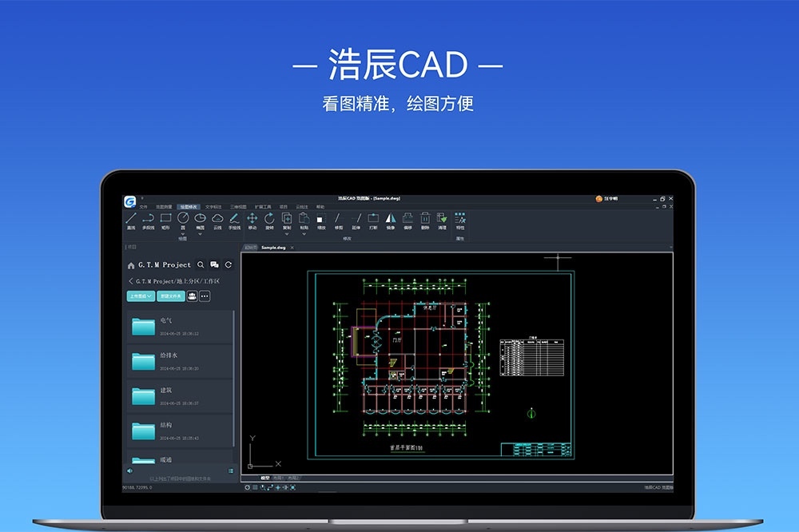
Task: Open the 特性 (Properties) panel icon
Action: (460, 218)
